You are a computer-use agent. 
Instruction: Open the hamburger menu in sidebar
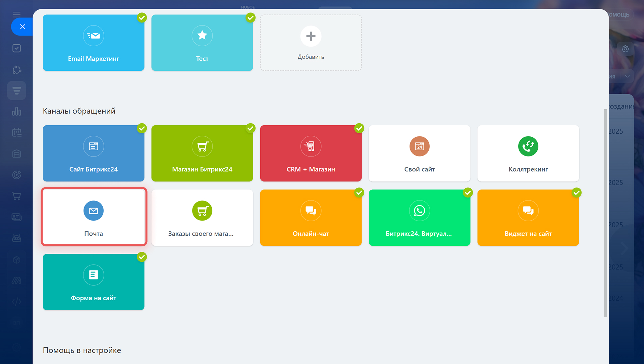pos(16,14)
